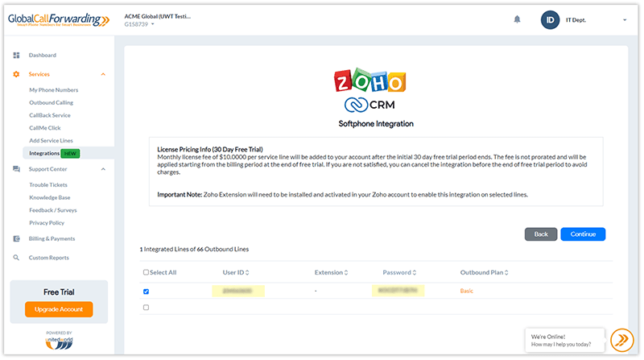
Task: Toggle the Select All checkbox
Action: [146, 272]
